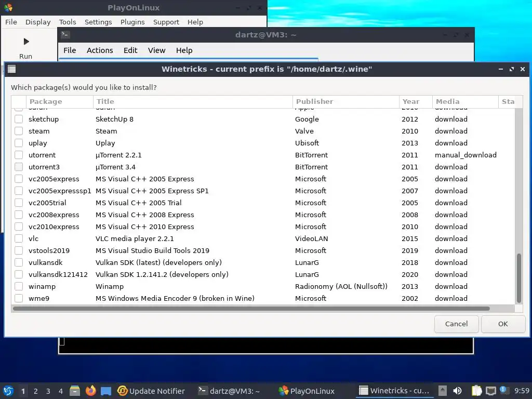Viewport: 532px width, 399px height.
Task: Click the vertical scrollbar thumb in package list
Action: [x=518, y=278]
